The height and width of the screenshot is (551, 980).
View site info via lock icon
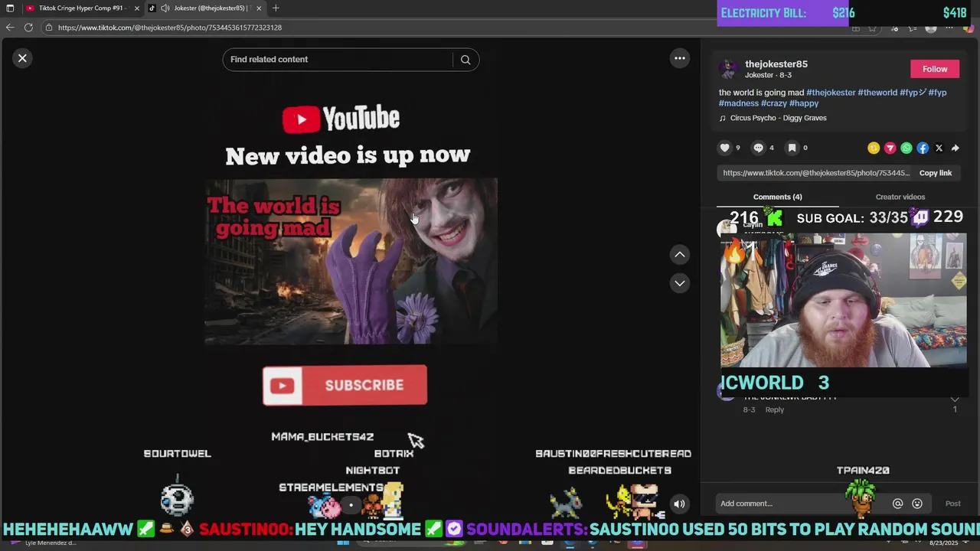pyautogui.click(x=49, y=28)
